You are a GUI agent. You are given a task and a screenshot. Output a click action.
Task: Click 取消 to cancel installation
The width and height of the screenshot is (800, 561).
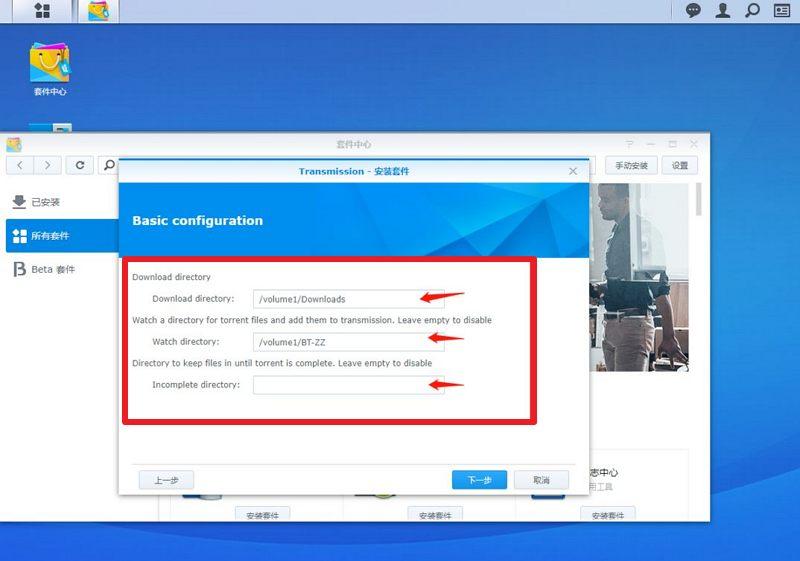(x=541, y=480)
